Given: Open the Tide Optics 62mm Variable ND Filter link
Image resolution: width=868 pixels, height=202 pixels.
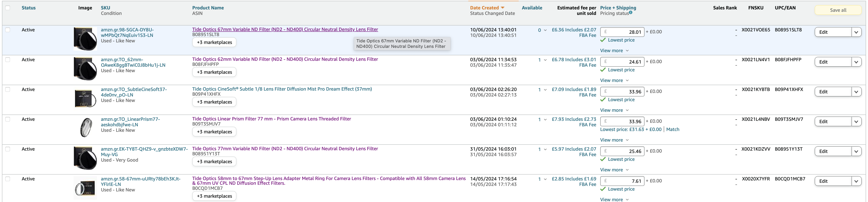Looking at the screenshot, I should pyautogui.click(x=285, y=59).
